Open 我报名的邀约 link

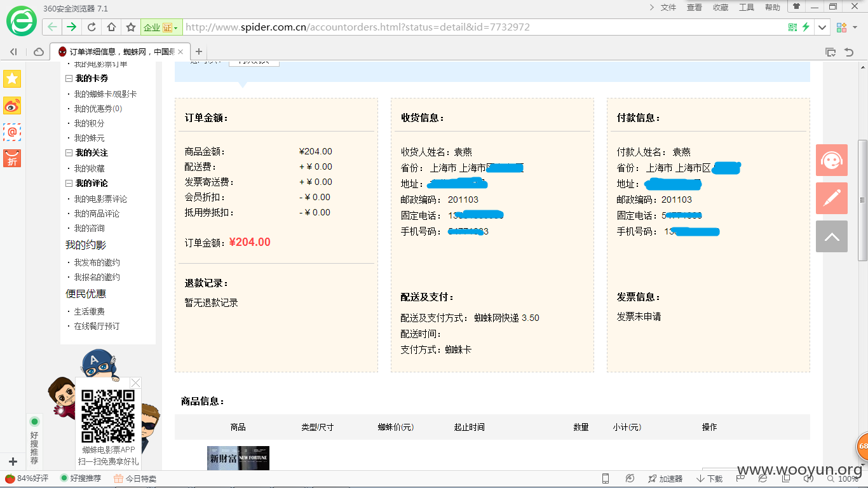click(x=97, y=277)
